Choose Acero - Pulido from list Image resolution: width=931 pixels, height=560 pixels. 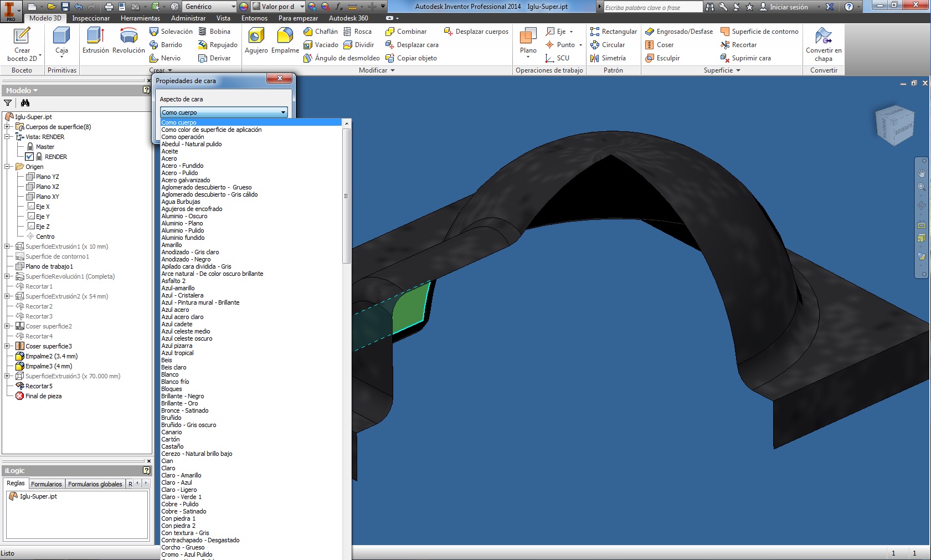(x=179, y=173)
